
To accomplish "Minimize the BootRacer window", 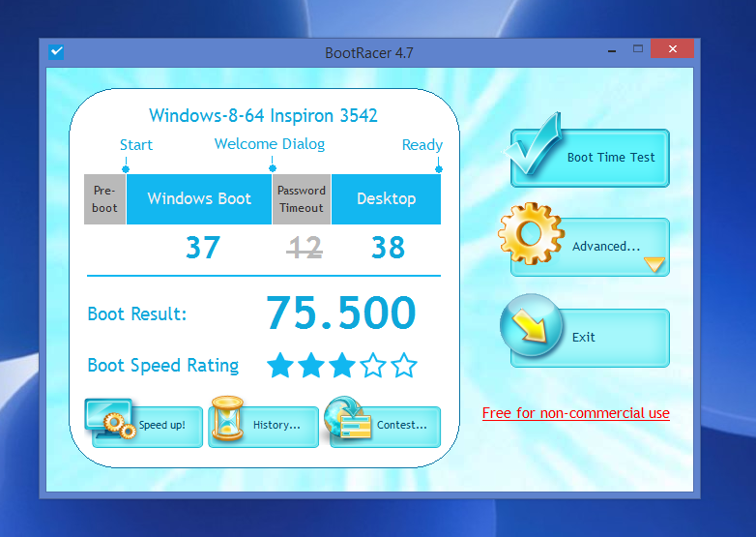I will (612, 49).
